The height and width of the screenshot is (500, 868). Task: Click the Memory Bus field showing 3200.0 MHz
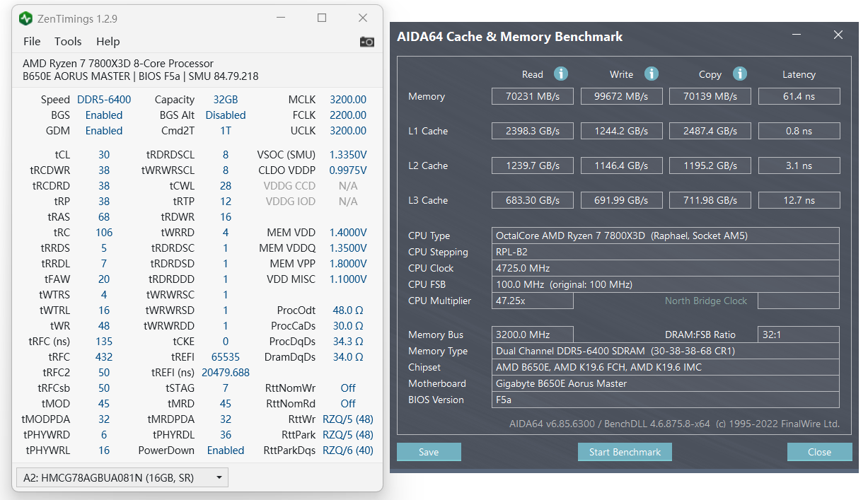[x=533, y=334]
